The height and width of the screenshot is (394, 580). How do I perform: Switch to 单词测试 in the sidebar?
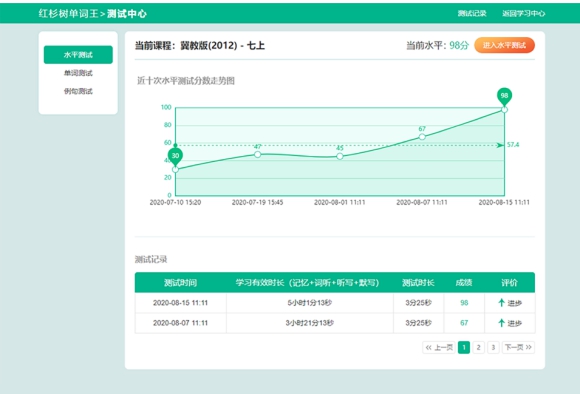coord(78,73)
